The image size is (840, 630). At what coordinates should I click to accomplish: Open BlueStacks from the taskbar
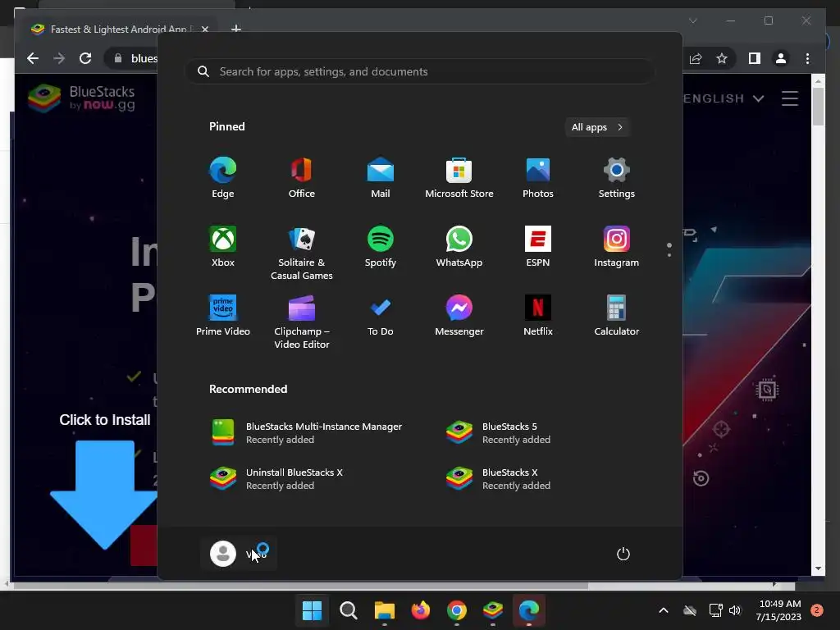[493, 610]
